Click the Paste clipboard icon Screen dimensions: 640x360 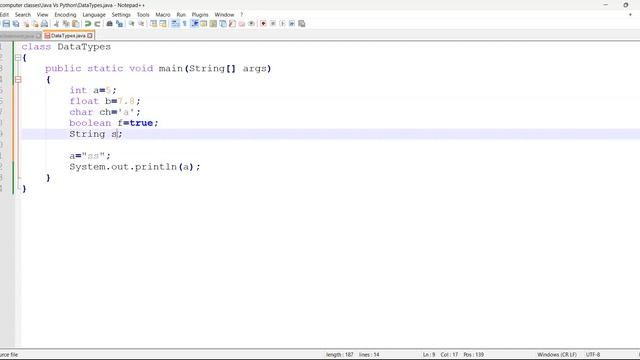coord(76,24)
